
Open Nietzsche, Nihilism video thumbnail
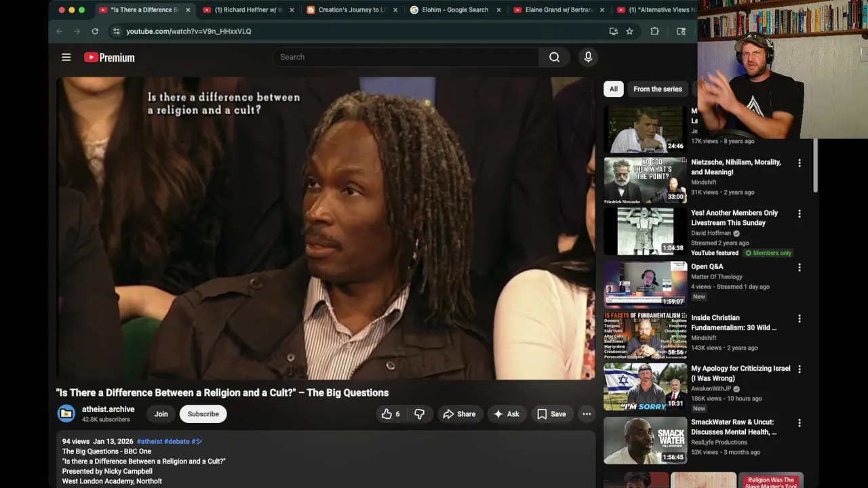click(645, 180)
